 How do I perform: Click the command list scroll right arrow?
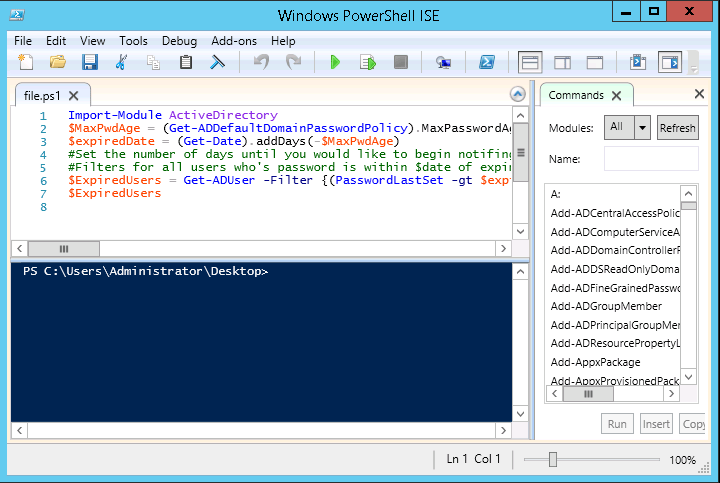coord(671,393)
